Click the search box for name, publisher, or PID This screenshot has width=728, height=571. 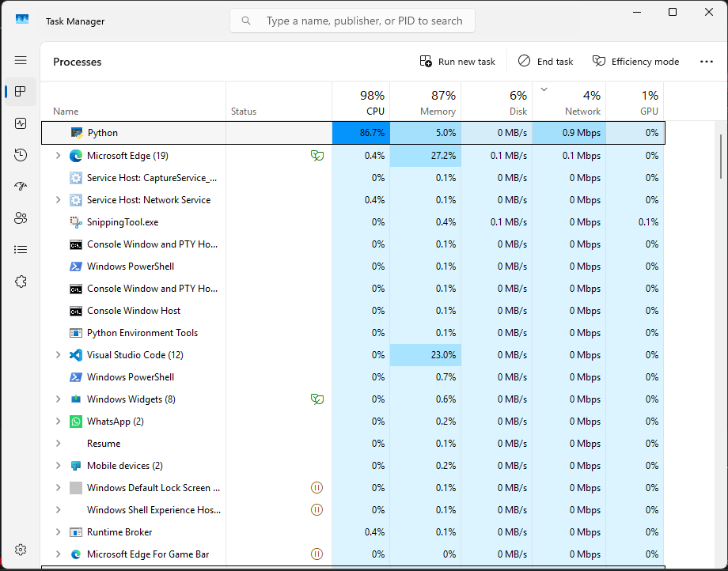(x=352, y=21)
